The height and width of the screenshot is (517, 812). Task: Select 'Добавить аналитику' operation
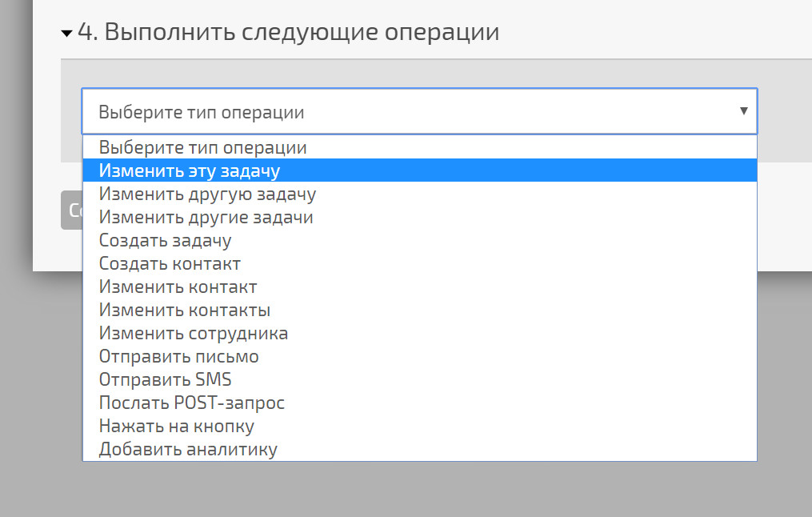point(420,449)
